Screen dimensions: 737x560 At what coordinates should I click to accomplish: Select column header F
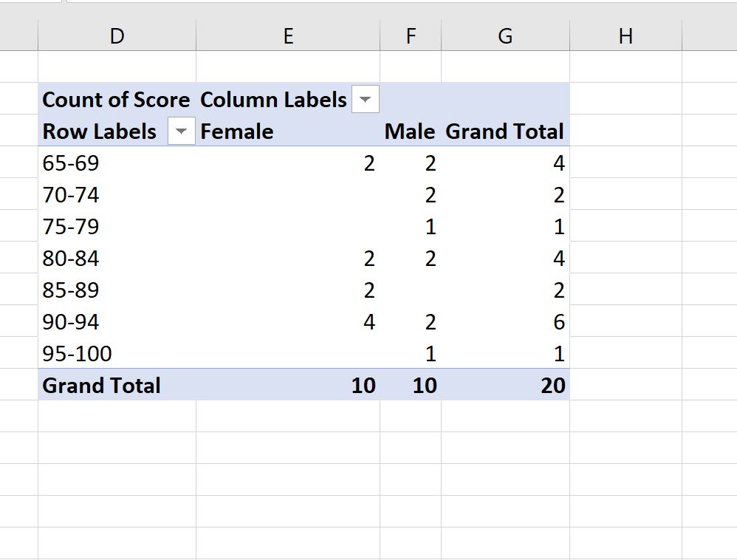pyautogui.click(x=411, y=35)
